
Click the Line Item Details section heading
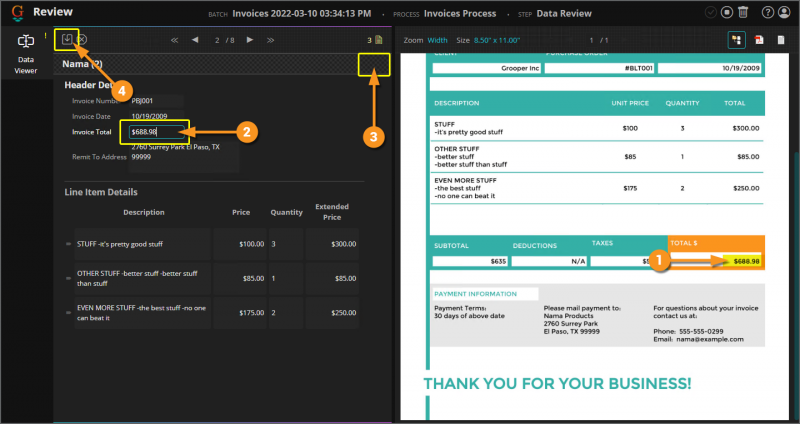pos(101,192)
